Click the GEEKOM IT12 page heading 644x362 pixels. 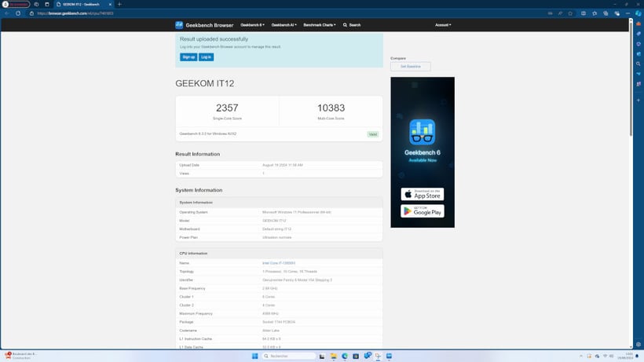click(204, 83)
